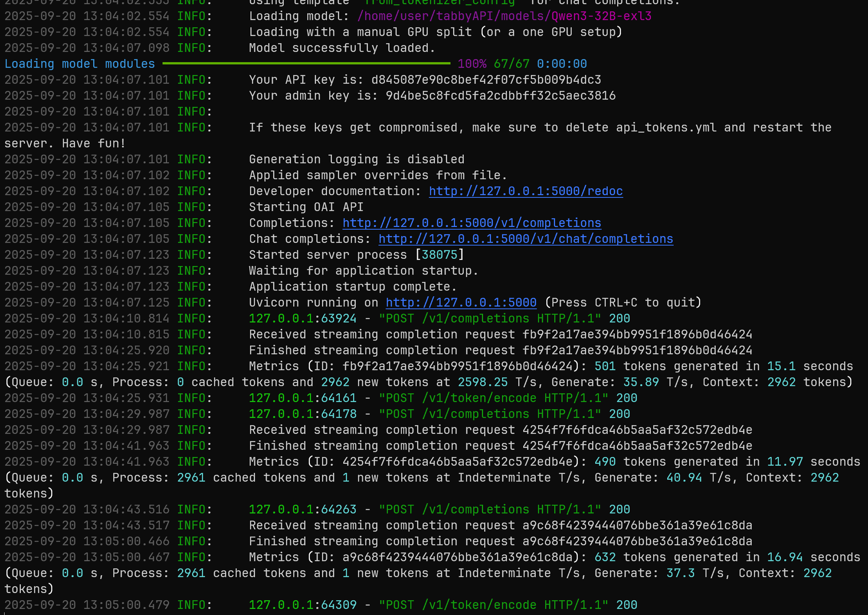Click the green model loading progress bar

point(306,64)
